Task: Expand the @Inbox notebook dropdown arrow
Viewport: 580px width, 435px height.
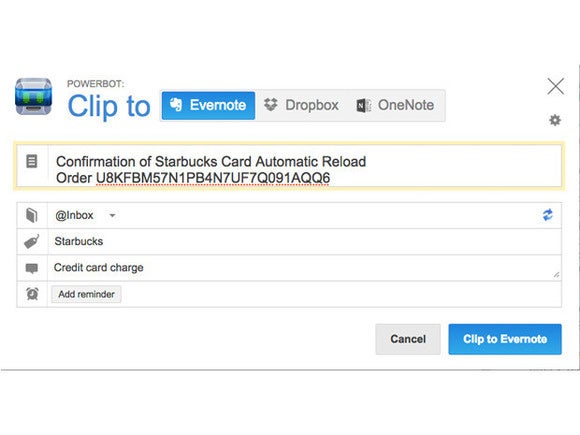Action: [112, 215]
